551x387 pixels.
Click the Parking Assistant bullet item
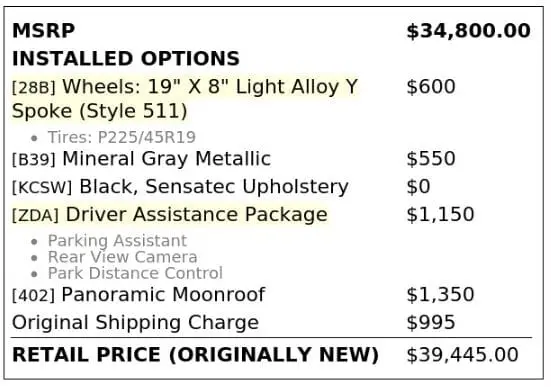[117, 241]
